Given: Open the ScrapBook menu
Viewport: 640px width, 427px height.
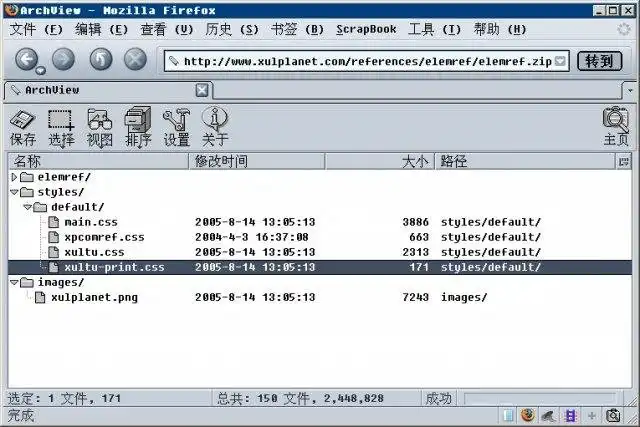Looking at the screenshot, I should pos(366,29).
